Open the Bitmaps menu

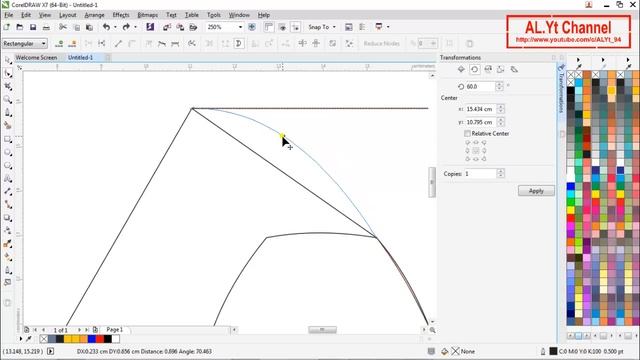[x=147, y=15]
